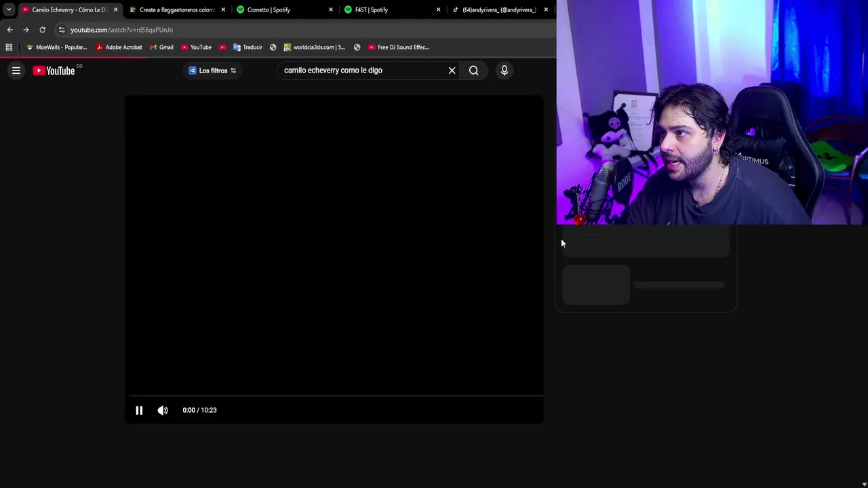Go back in browser history
This screenshot has width=868, height=488.
[9, 30]
